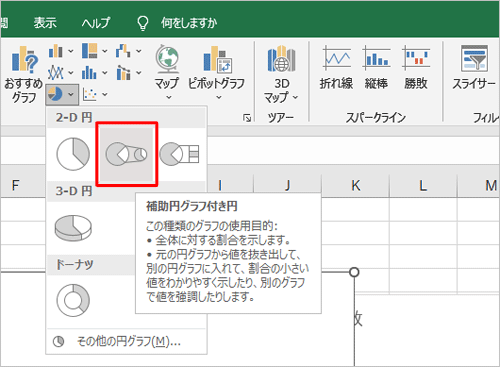Select column header L
The height and width of the screenshot is (367, 500).
(423, 185)
